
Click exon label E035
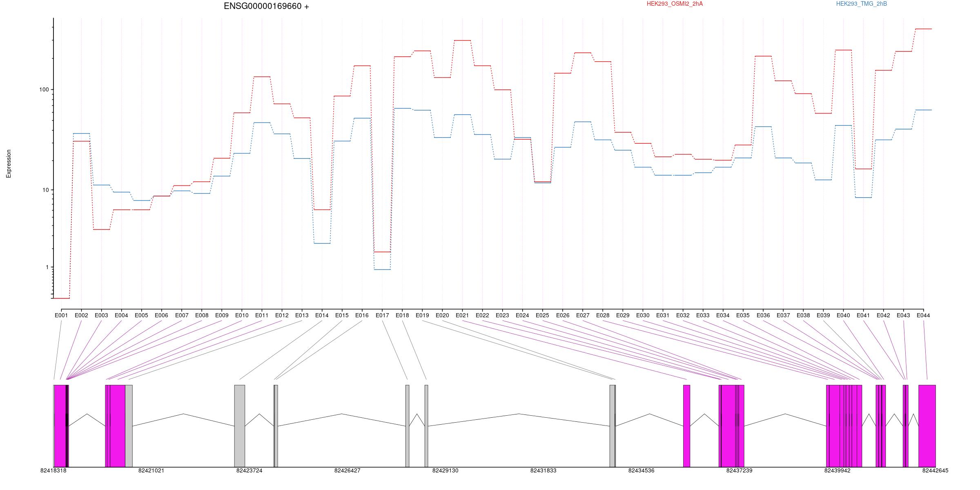[743, 315]
